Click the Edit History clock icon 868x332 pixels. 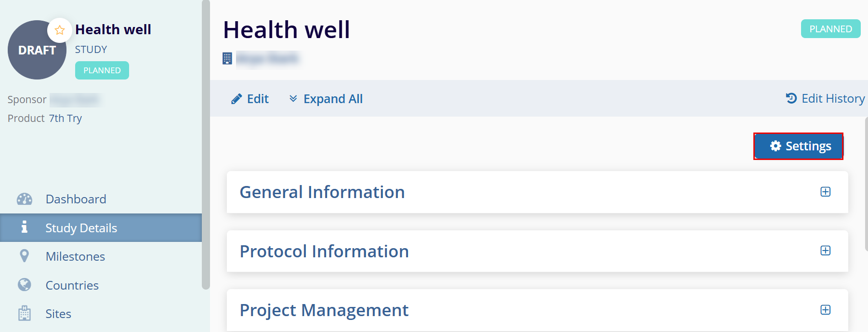[x=791, y=98]
